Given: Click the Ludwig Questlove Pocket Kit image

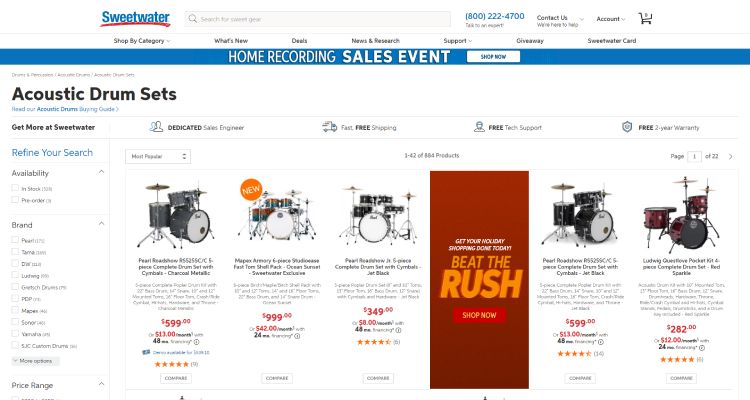Looking at the screenshot, I should point(681,214).
